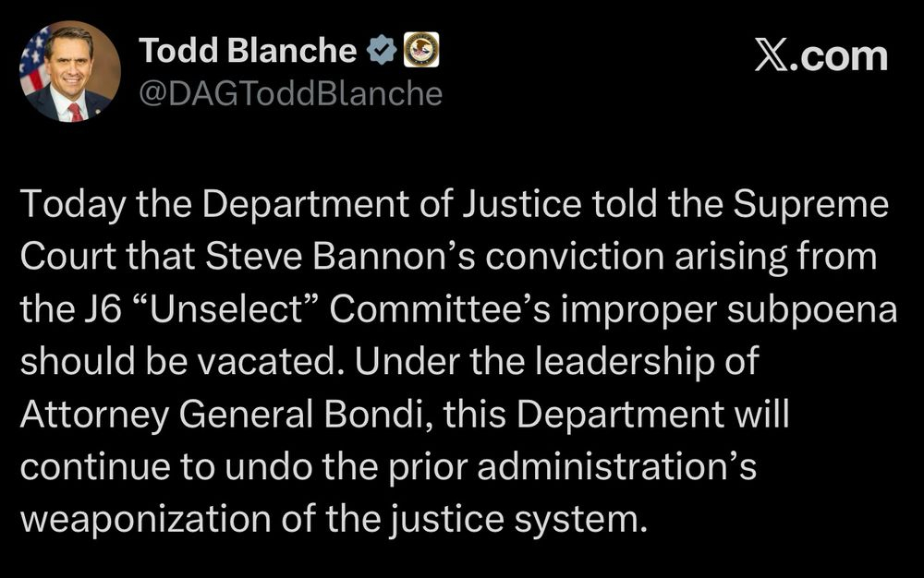Click the word "vacated" in the post
This screenshot has height=578, width=924.
(x=275, y=363)
